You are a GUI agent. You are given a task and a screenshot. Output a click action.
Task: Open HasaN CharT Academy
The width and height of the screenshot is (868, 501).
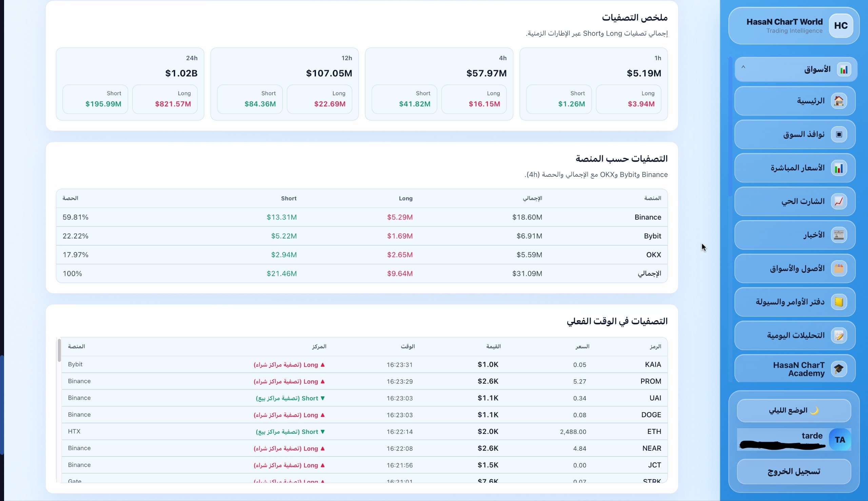pyautogui.click(x=795, y=369)
